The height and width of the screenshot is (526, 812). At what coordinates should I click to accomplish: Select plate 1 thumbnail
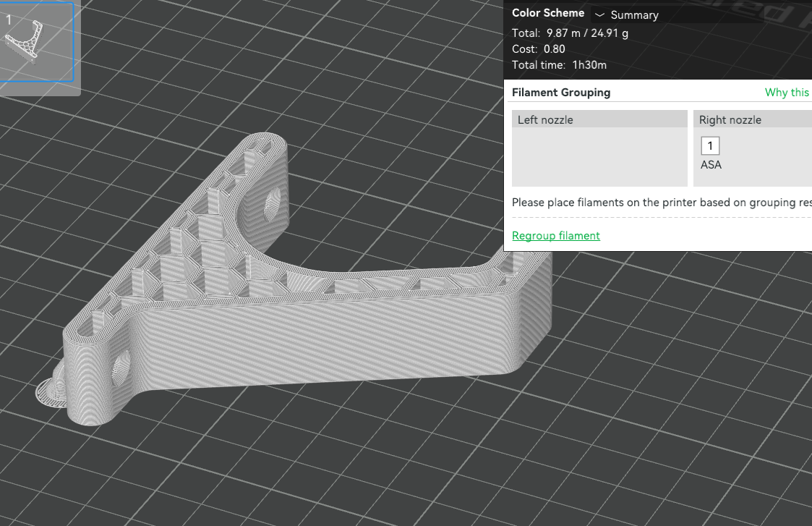36,41
